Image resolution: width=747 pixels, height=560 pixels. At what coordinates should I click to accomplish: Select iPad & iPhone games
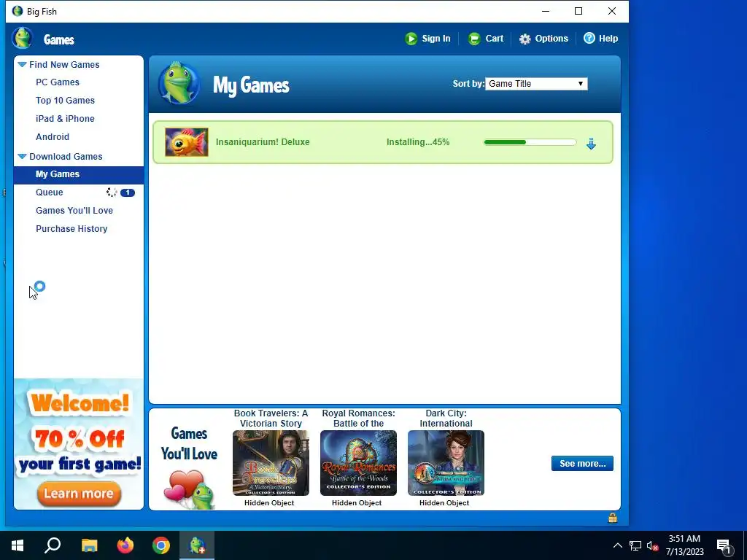(x=65, y=119)
